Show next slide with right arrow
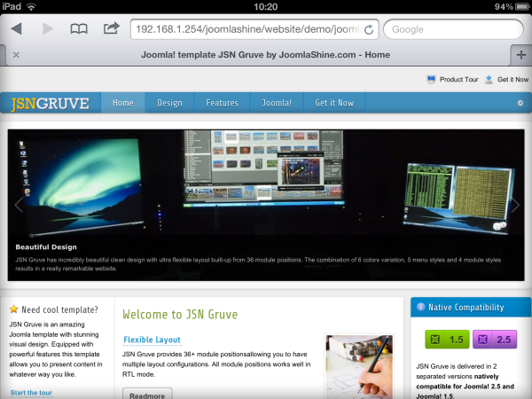The width and height of the screenshot is (532, 399). click(x=515, y=205)
